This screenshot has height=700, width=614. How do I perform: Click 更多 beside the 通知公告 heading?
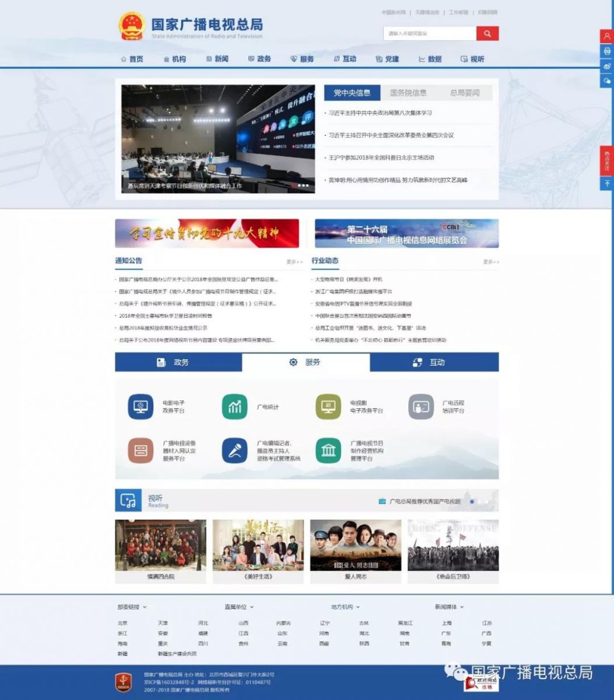pos(294,262)
